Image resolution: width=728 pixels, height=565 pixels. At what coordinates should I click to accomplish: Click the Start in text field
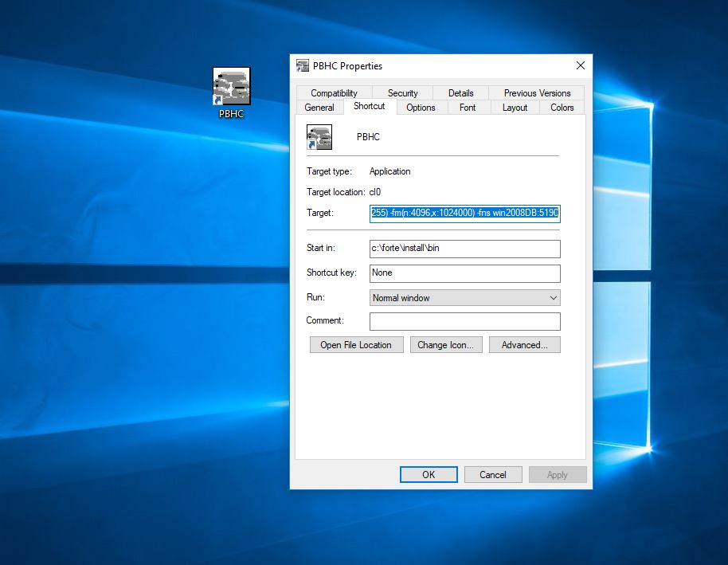pos(464,249)
